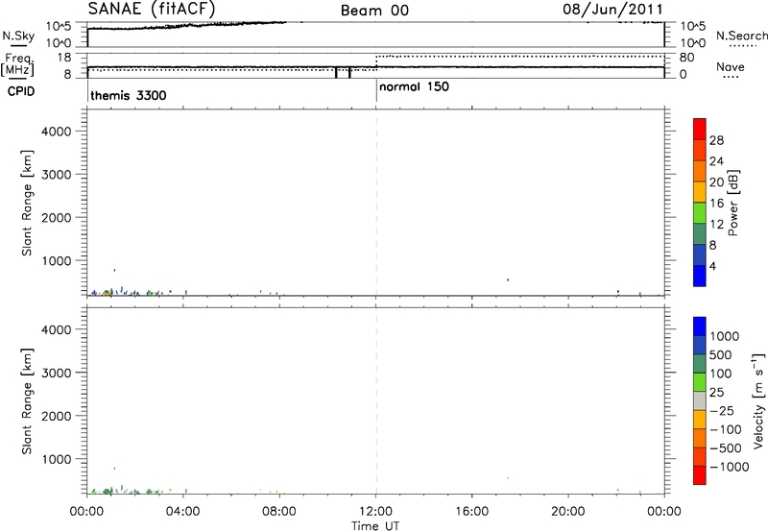
Task: Click the 'themis 3300' CPID label
Action: [129, 95]
